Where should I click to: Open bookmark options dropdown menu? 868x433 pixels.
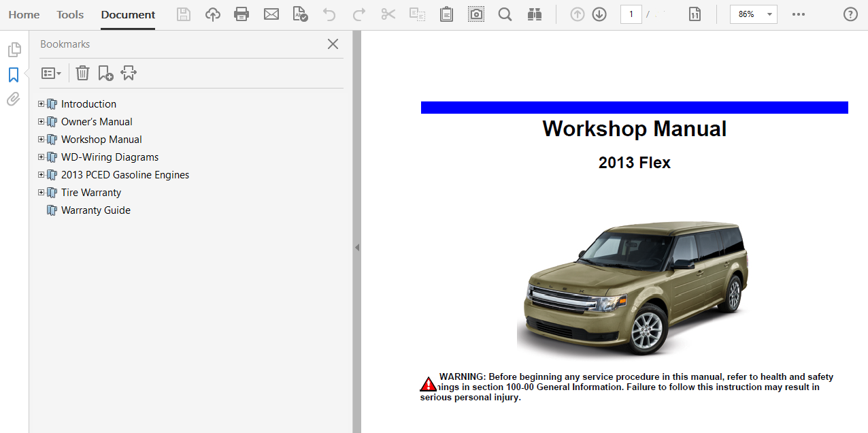[x=51, y=73]
